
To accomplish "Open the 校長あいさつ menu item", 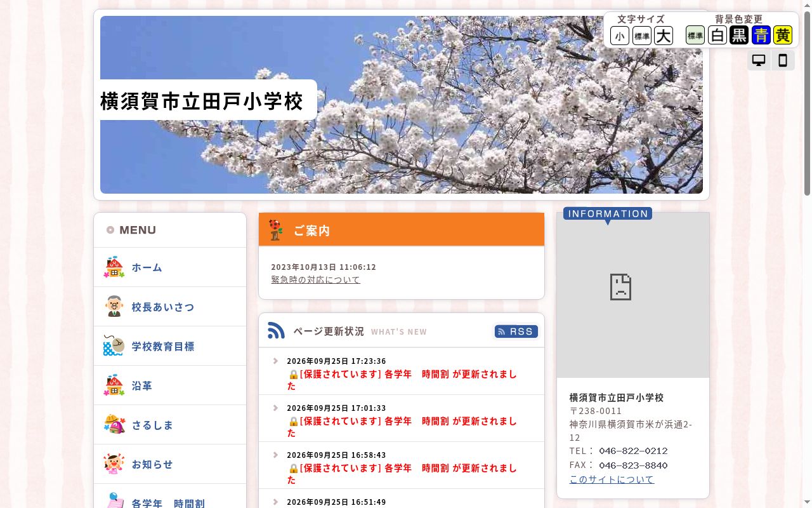I will (170, 307).
